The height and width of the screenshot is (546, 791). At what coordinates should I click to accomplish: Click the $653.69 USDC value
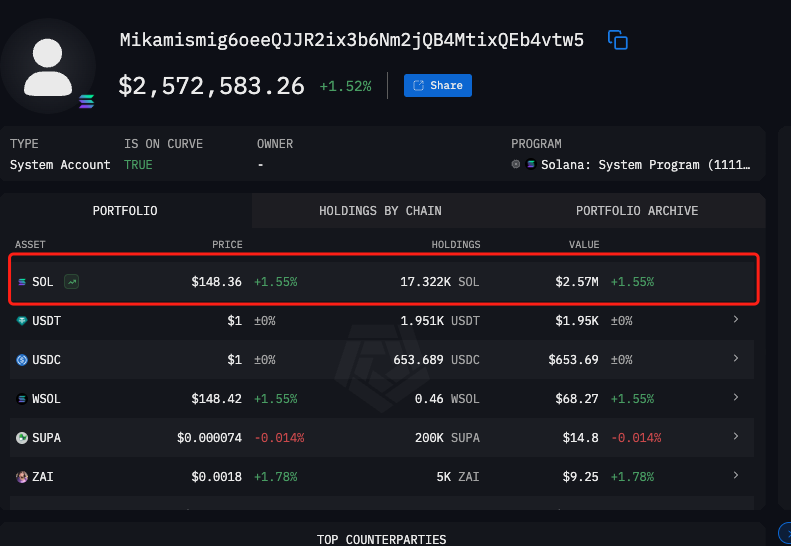573,360
